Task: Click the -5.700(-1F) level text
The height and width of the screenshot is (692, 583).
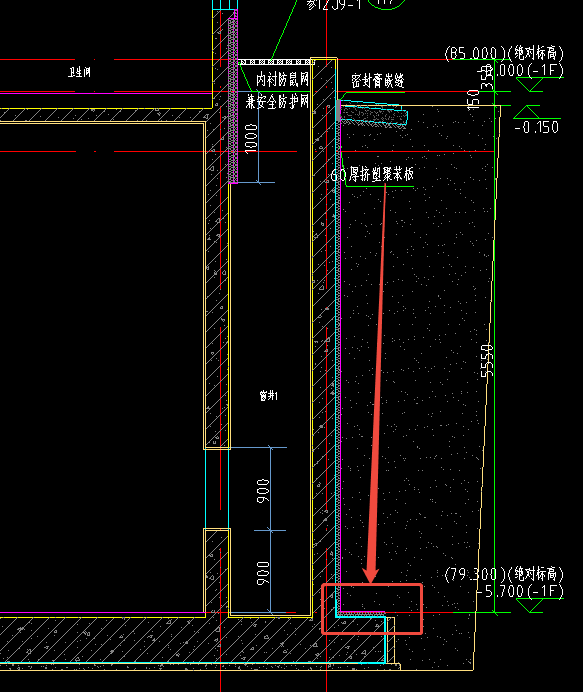Action: 520,591
